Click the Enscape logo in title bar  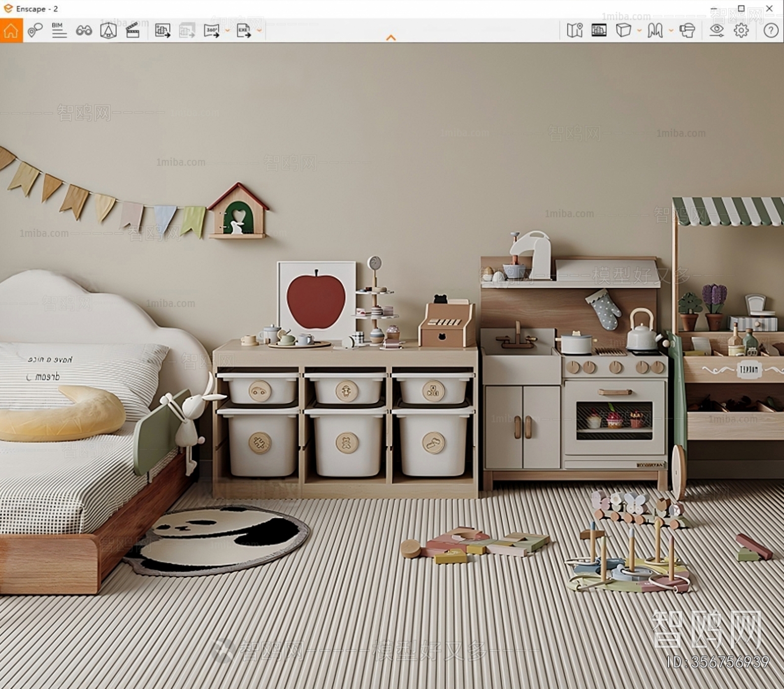click(8, 8)
